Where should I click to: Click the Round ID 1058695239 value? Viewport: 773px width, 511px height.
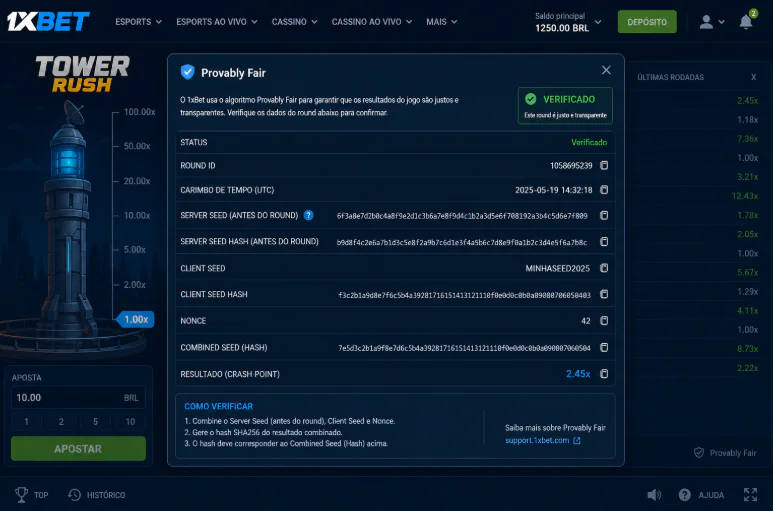[x=571, y=166]
